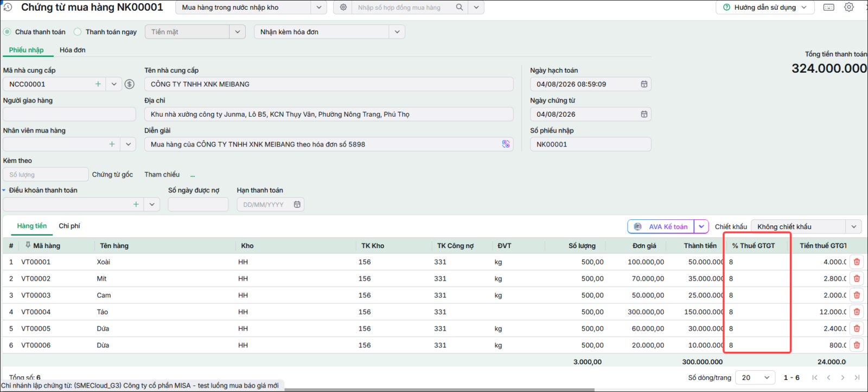Expand the Nhân viên mua hàng dropdown arrow
The image size is (868, 392).
128,144
